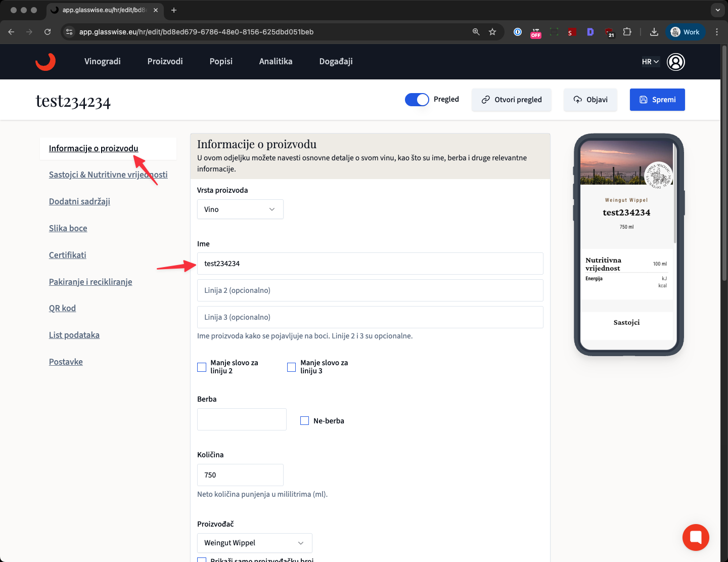Close the app.glasswise.eu browser tab
The width and height of the screenshot is (728, 562).
pos(156,10)
